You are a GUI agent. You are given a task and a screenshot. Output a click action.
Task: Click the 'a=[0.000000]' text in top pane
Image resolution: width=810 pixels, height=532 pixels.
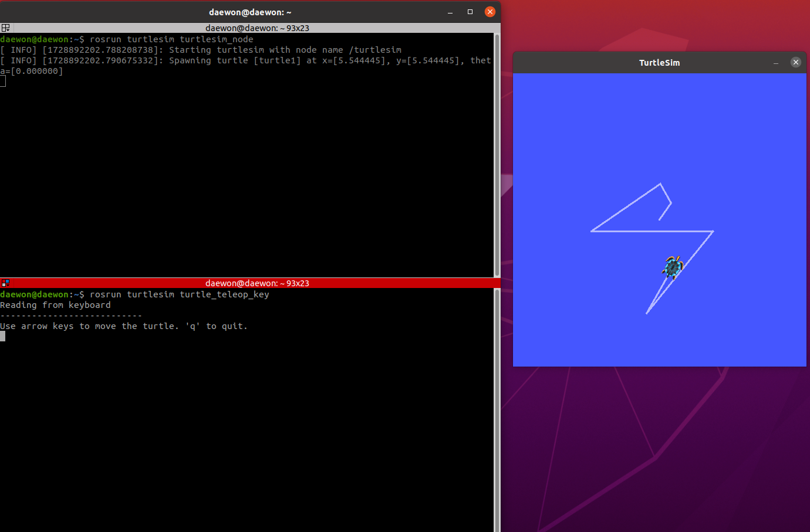coord(31,71)
